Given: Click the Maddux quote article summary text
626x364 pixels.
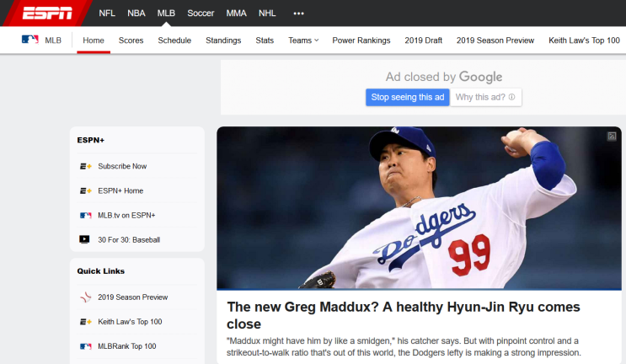Looking at the screenshot, I should (x=404, y=346).
